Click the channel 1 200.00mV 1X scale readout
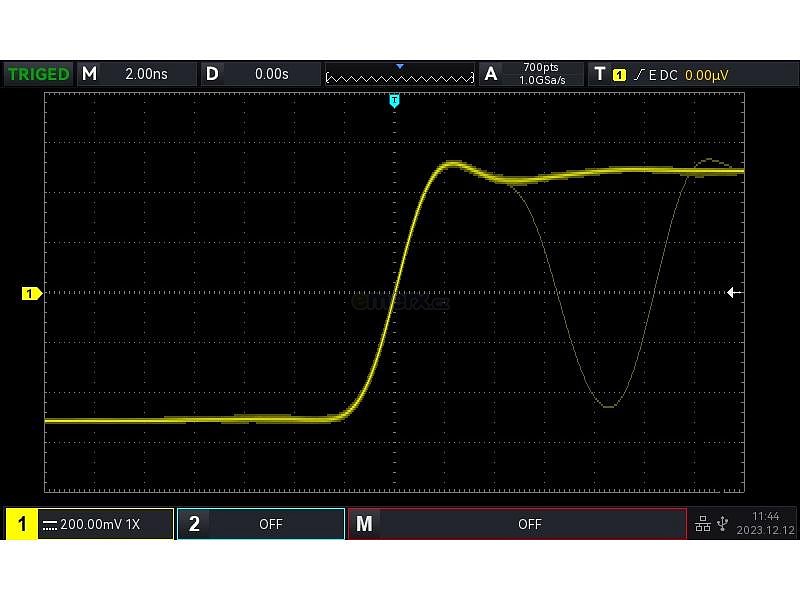Screen dimensions: 800x600 (101, 524)
